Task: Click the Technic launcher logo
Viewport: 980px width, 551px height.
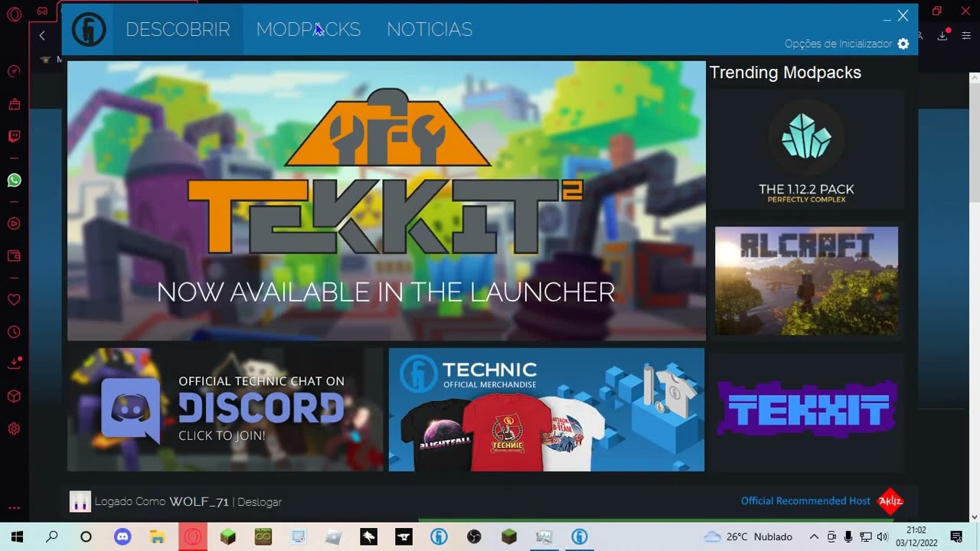Action: pos(89,30)
